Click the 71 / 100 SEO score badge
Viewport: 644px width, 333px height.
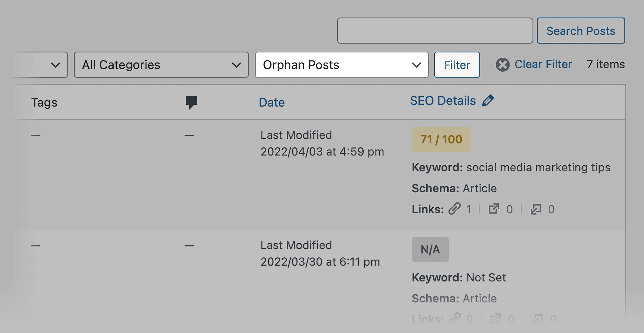(441, 139)
